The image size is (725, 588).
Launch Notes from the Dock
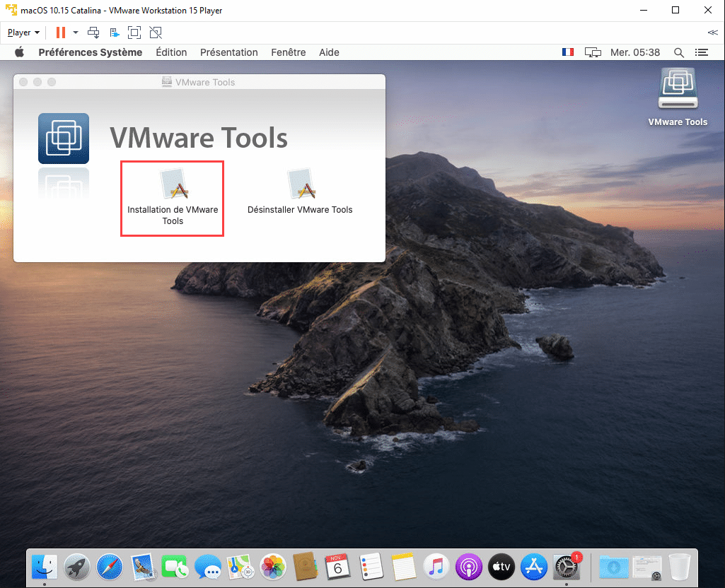[x=404, y=567]
